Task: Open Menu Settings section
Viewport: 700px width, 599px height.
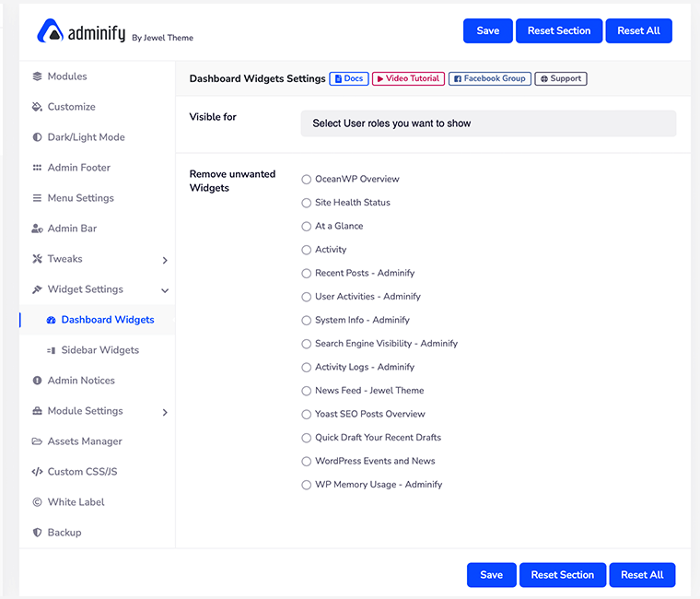Action: click(98, 198)
